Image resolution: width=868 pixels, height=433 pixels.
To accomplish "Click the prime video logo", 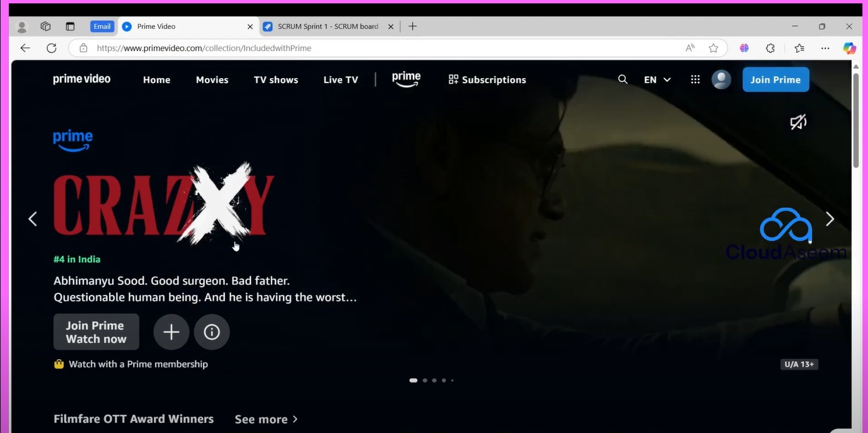I will tap(81, 79).
